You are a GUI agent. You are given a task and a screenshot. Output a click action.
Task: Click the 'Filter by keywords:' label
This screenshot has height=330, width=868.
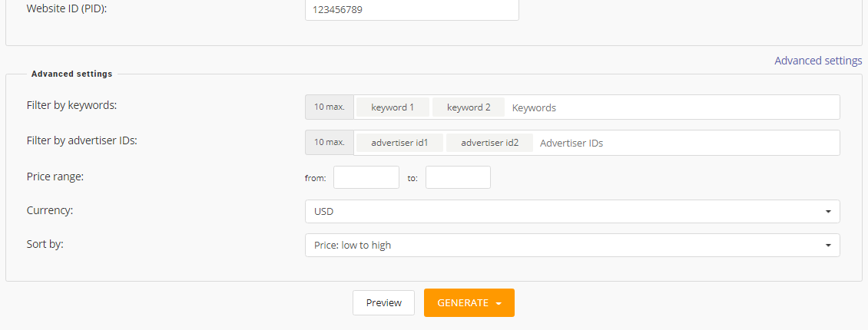71,105
